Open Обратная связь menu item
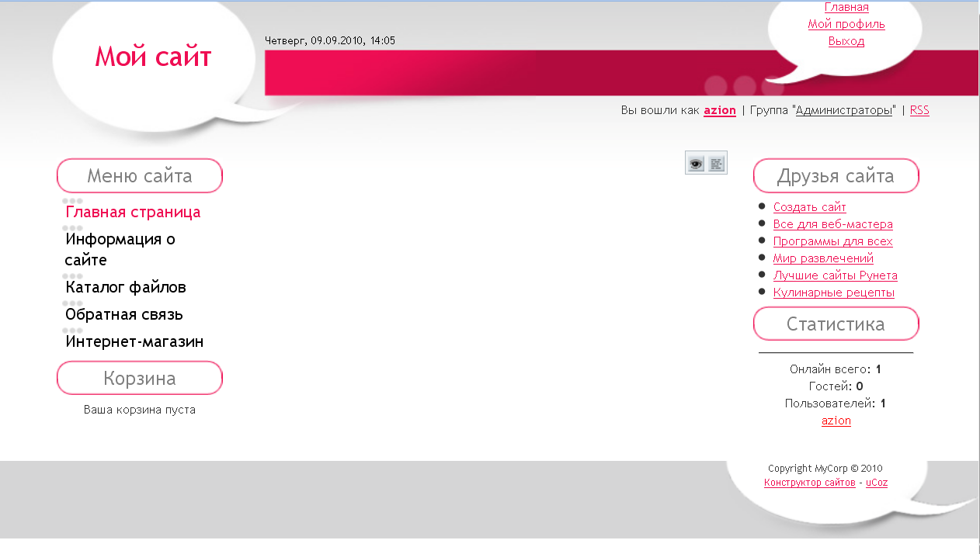 [x=124, y=314]
